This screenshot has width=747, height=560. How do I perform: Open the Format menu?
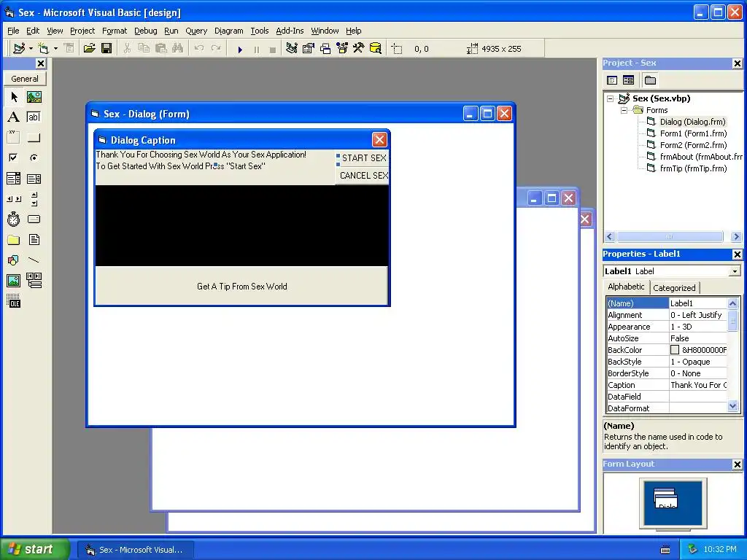(115, 31)
